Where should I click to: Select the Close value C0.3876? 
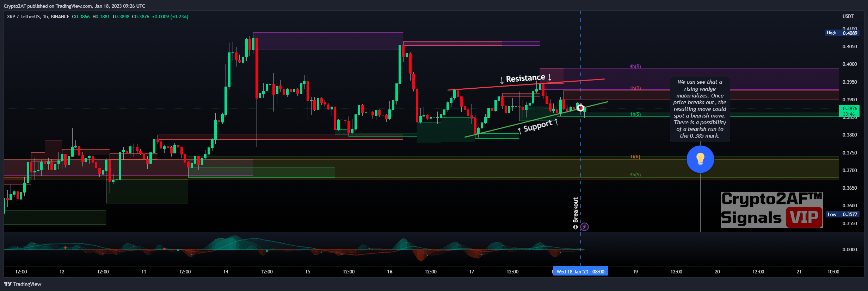(x=141, y=17)
